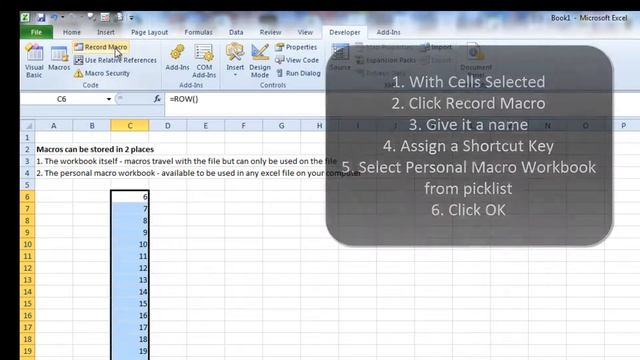Click the Excel application icon in title bar

coord(25,18)
